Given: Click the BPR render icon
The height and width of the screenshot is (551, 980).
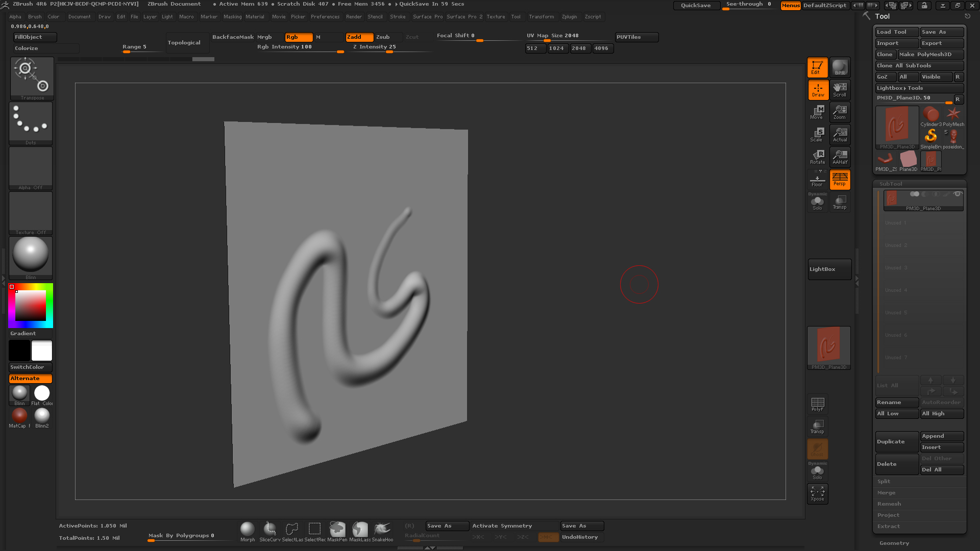Looking at the screenshot, I should pos(840,67).
